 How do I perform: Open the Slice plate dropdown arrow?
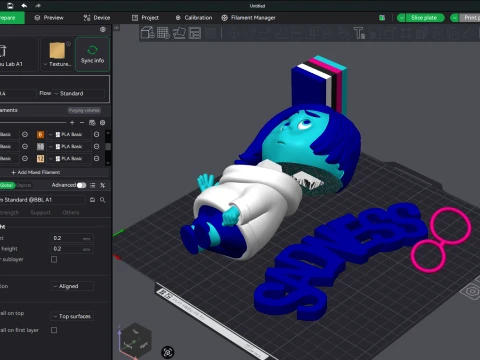tap(401, 18)
